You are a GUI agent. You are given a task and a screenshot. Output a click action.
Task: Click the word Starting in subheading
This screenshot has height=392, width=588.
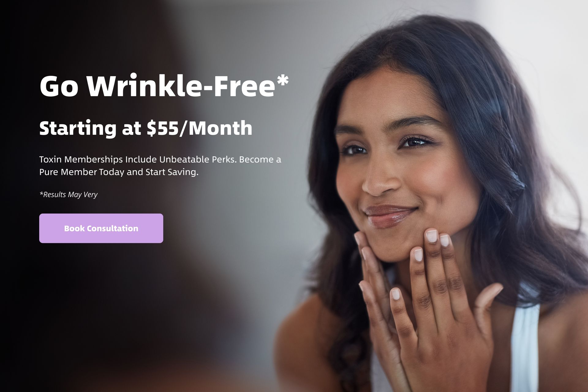coord(78,129)
